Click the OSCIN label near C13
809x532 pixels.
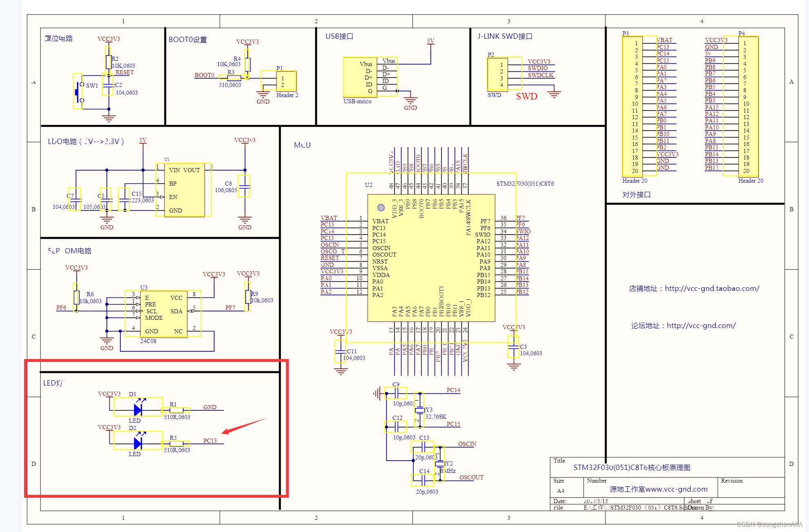(467, 444)
